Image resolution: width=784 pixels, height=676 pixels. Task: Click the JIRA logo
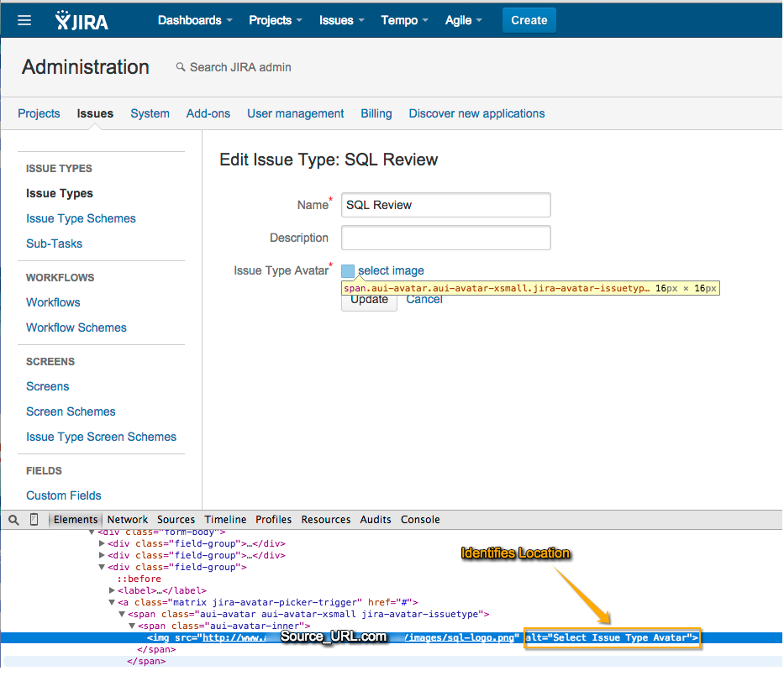[x=82, y=20]
